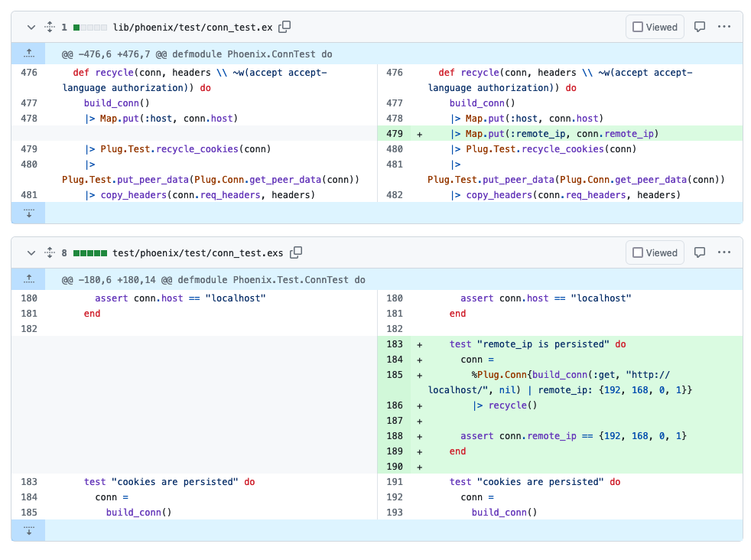Open comment icon on first file header
The image size is (751, 560).
700,26
